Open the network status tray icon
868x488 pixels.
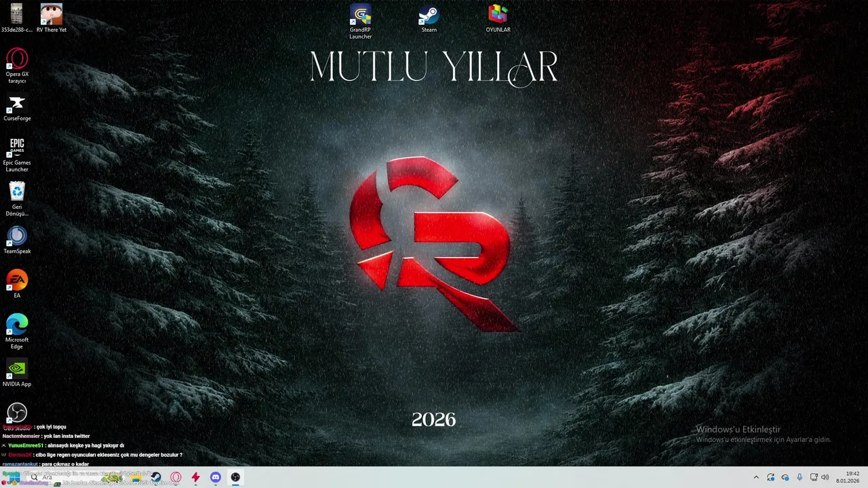pyautogui.click(x=814, y=477)
